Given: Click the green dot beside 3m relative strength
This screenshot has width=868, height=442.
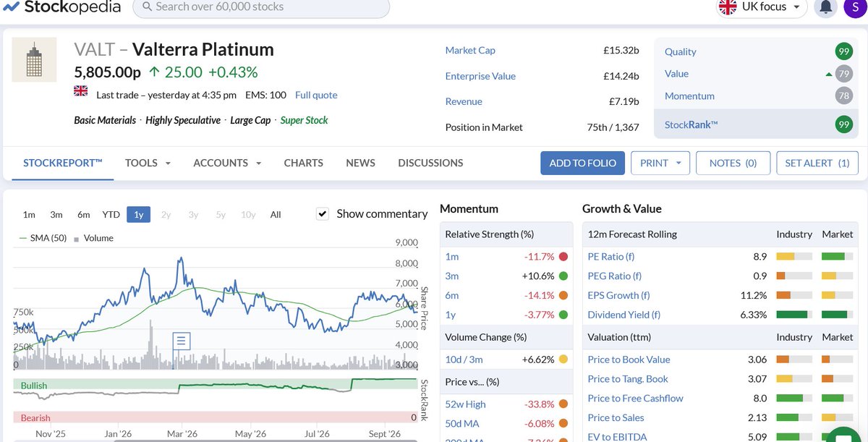Looking at the screenshot, I should [563, 276].
